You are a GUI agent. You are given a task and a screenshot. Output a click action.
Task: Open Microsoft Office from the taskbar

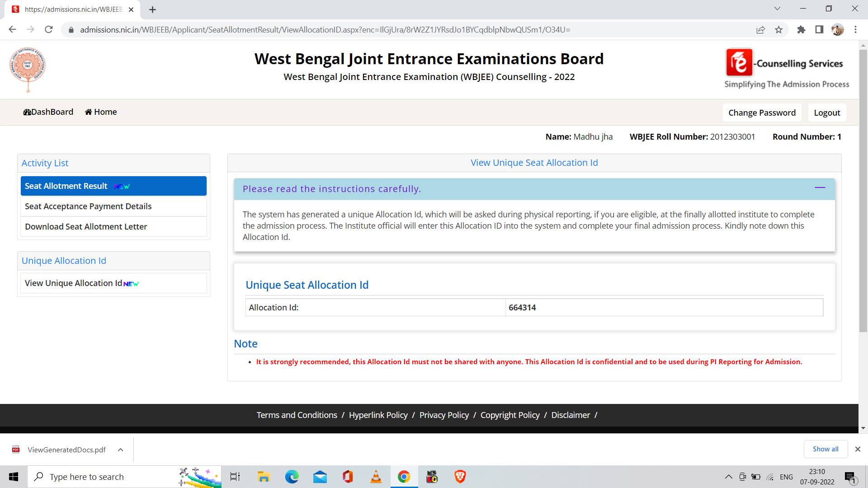click(348, 477)
